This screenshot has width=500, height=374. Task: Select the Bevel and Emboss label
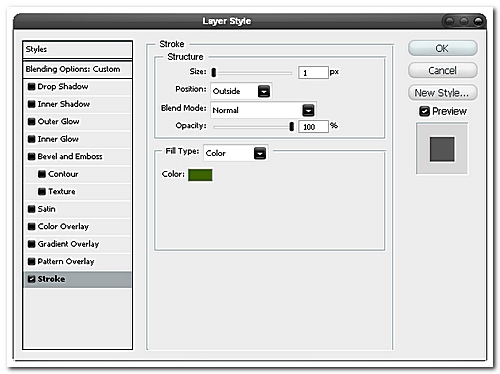[70, 156]
